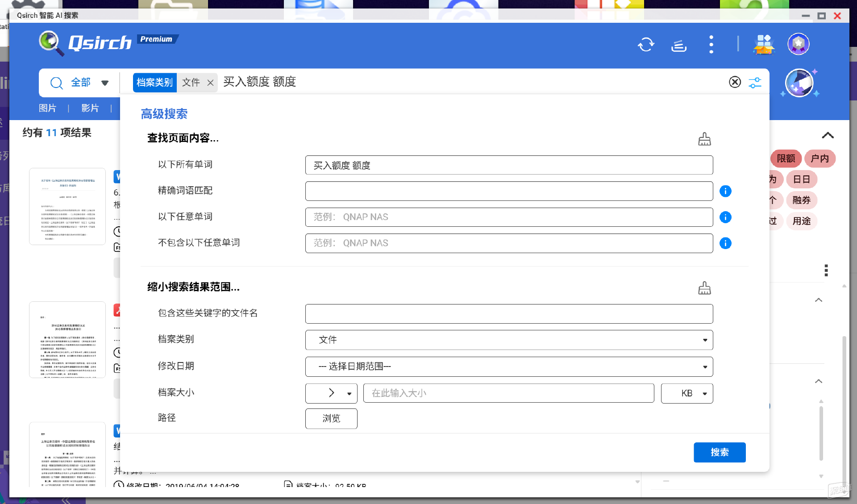Switch to the 影片 tab
Viewport: 857px width, 504px height.
[90, 108]
